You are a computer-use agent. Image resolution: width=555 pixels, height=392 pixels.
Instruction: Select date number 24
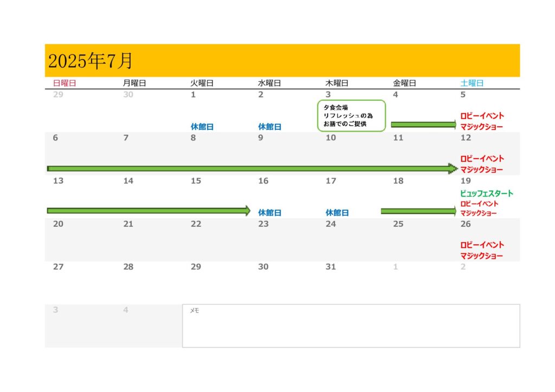[331, 224]
